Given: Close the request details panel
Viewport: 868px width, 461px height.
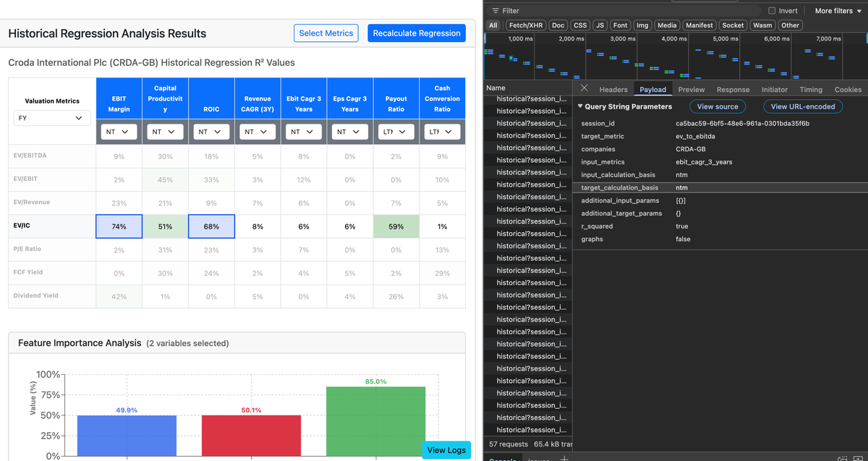Looking at the screenshot, I should [x=584, y=89].
